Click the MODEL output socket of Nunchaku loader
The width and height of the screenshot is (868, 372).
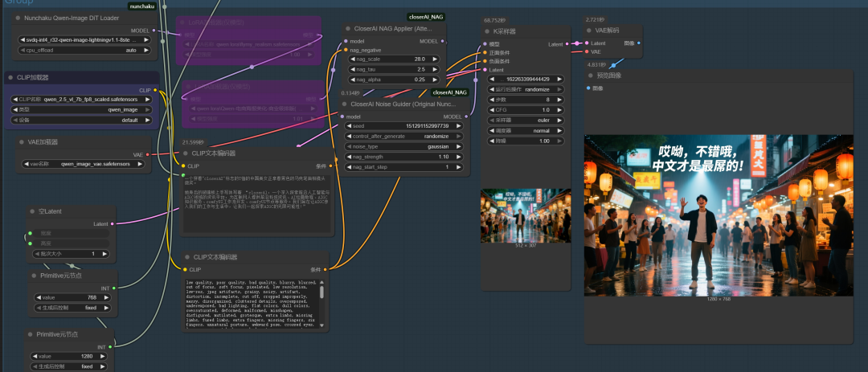point(154,31)
